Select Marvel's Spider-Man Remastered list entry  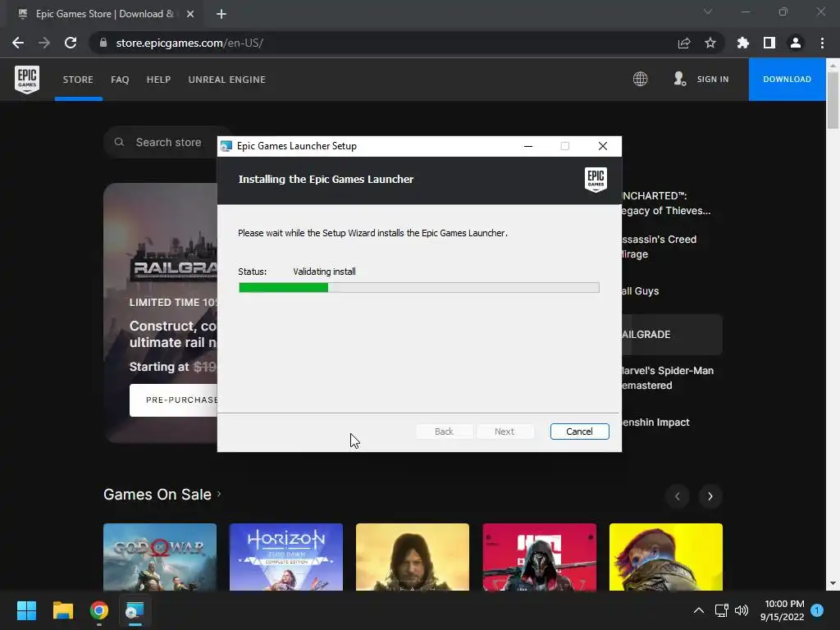click(x=668, y=377)
